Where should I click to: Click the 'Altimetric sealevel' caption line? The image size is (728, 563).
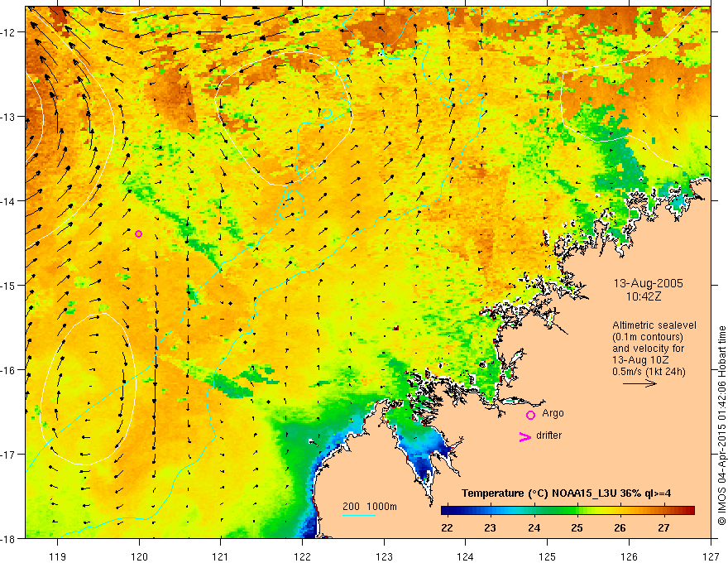coord(654,325)
